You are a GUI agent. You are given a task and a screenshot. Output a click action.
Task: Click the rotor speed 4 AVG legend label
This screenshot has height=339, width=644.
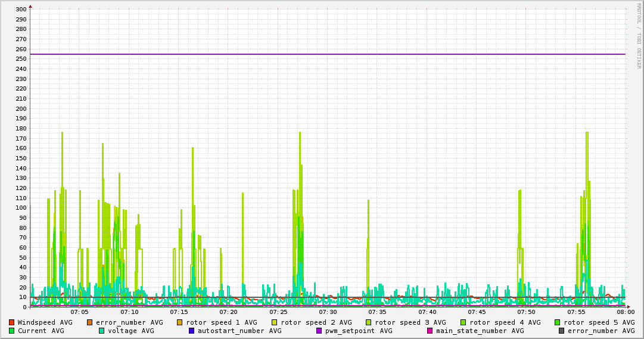pos(505,322)
